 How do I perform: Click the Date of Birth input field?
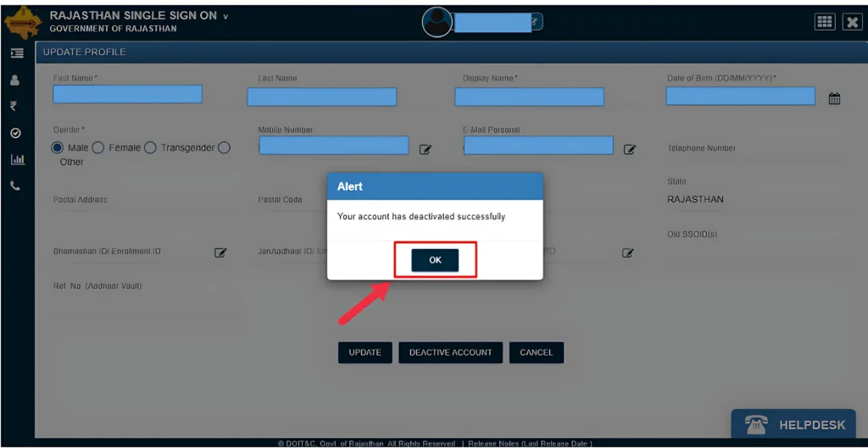(741, 96)
